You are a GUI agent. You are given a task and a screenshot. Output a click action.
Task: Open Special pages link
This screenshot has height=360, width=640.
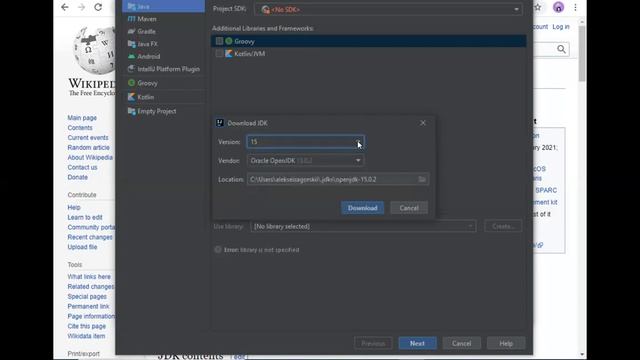[87, 296]
